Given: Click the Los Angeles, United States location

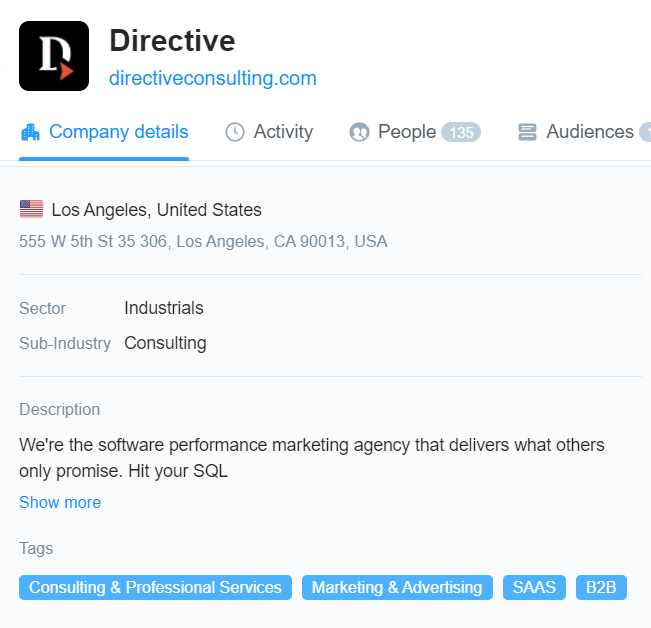Looking at the screenshot, I should (156, 210).
